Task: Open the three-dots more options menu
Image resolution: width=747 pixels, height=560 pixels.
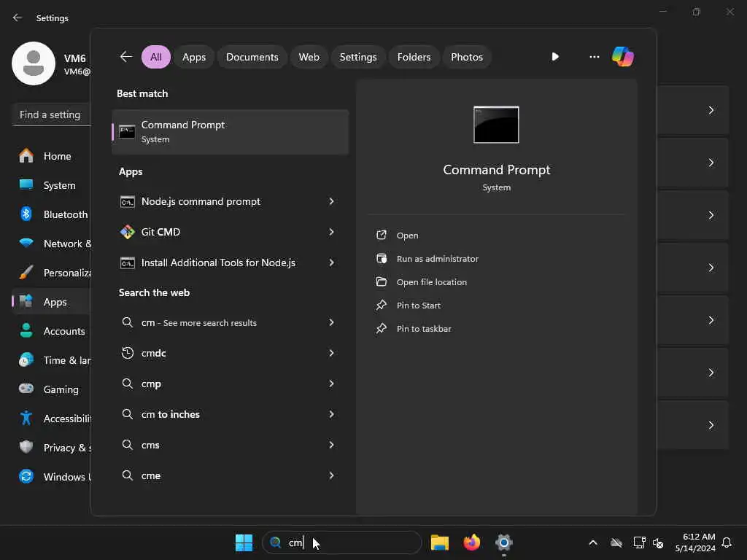Action: tap(594, 57)
